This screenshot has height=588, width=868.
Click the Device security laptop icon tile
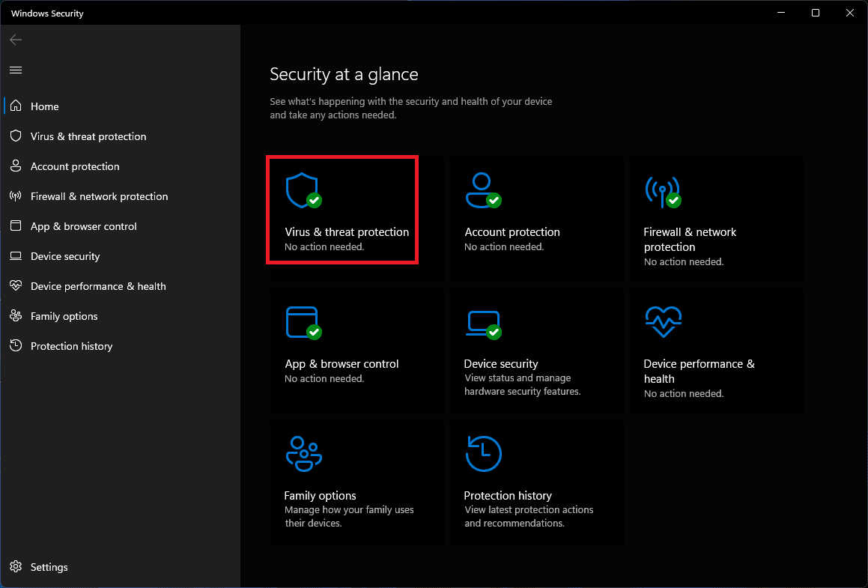pos(482,322)
